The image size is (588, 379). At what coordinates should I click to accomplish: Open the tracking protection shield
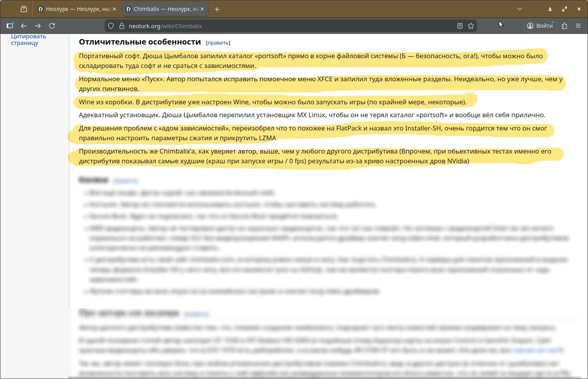click(x=111, y=26)
